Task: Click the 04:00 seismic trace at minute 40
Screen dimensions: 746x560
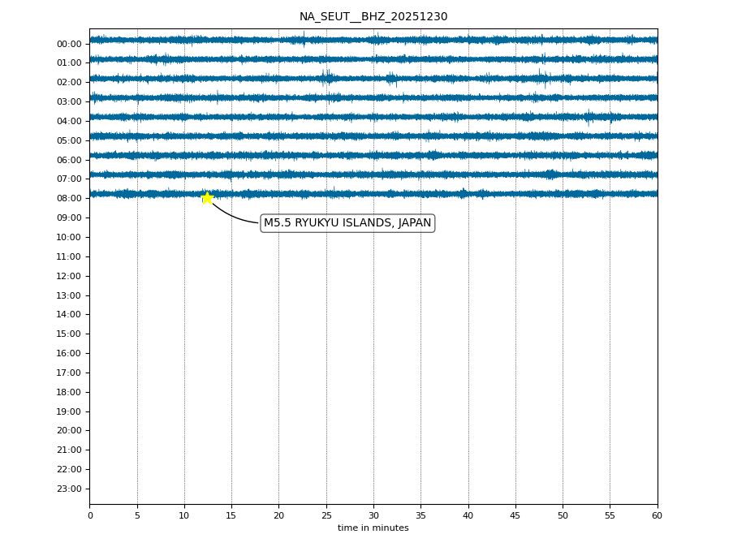Action: 468,117
